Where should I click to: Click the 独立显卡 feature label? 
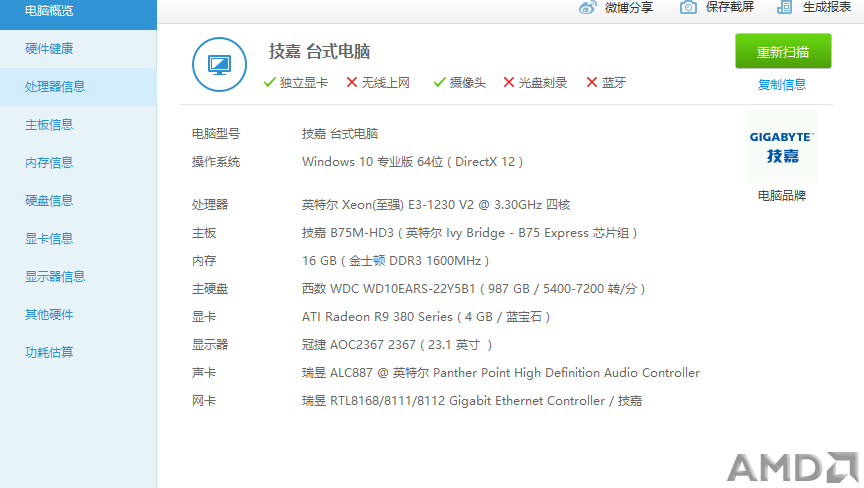click(304, 83)
